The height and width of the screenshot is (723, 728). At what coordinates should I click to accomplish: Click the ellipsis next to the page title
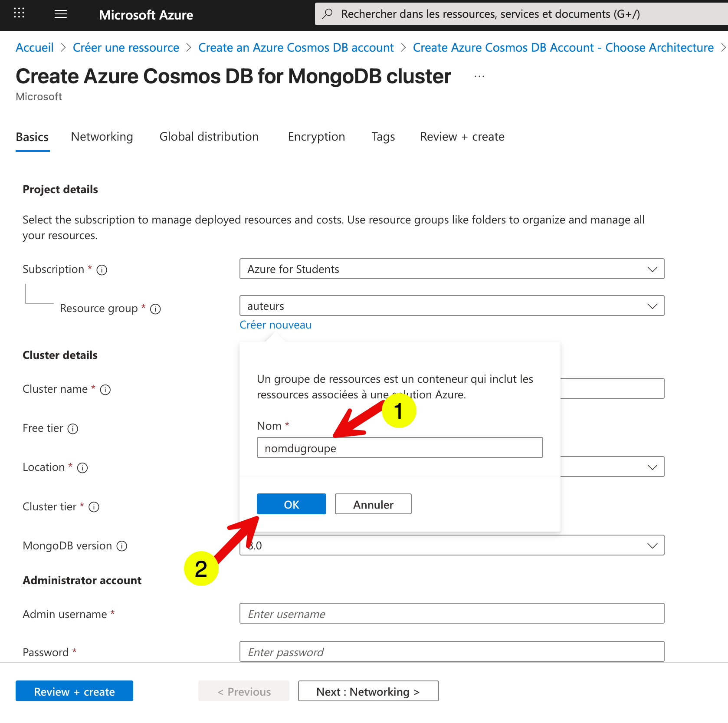[x=479, y=76]
